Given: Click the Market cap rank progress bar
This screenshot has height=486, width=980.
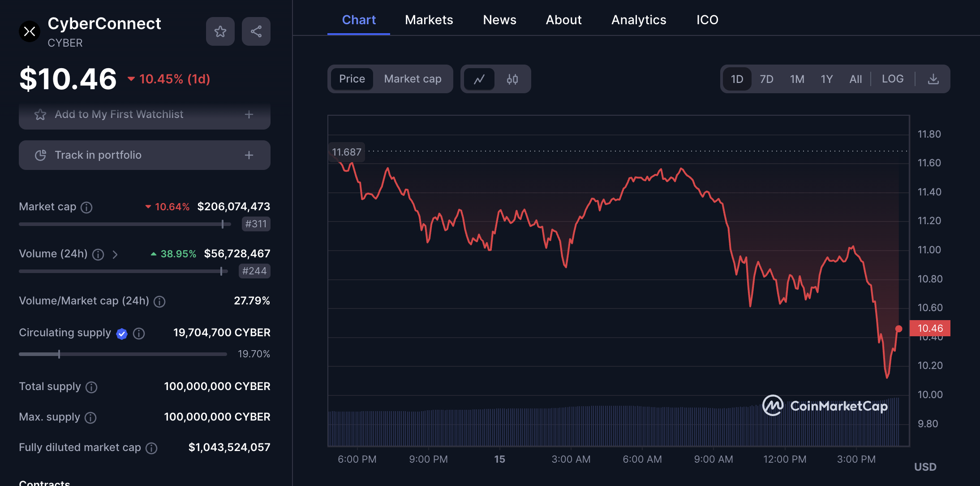Looking at the screenshot, I should [x=125, y=224].
